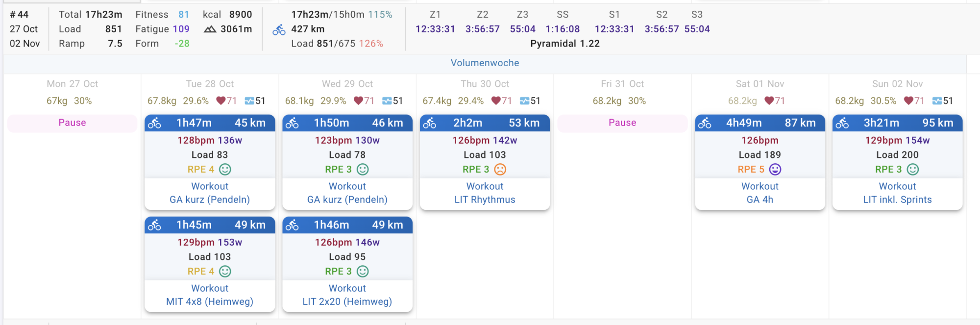This screenshot has height=325, width=980.
Task: Open the Sat 01 Nov day header
Action: click(759, 84)
